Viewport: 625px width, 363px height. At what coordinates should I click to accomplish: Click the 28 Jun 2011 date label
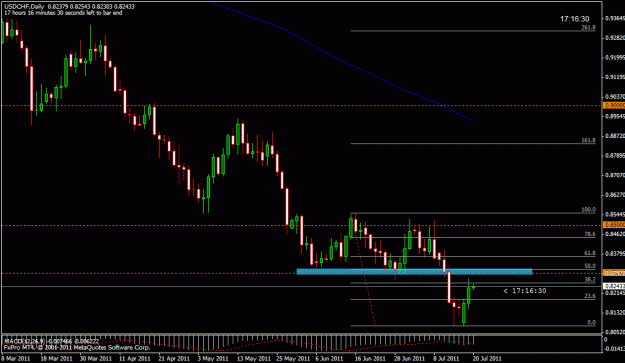click(x=410, y=358)
